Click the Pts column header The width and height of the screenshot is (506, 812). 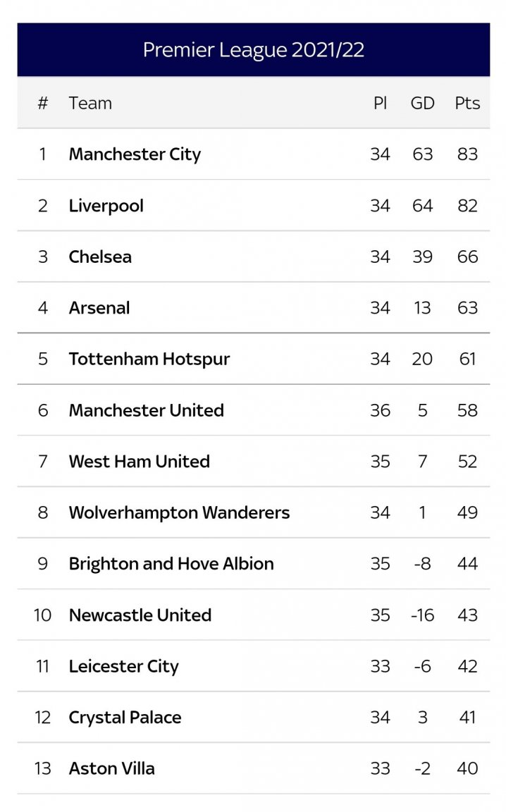pos(467,103)
